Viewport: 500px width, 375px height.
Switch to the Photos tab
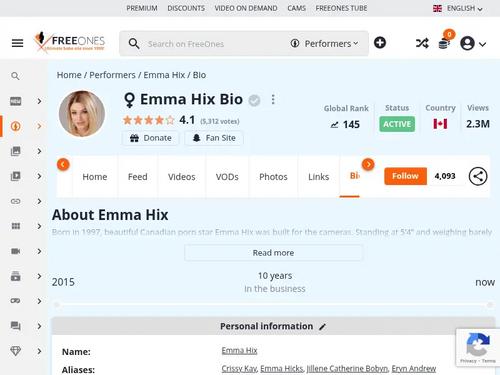273,177
